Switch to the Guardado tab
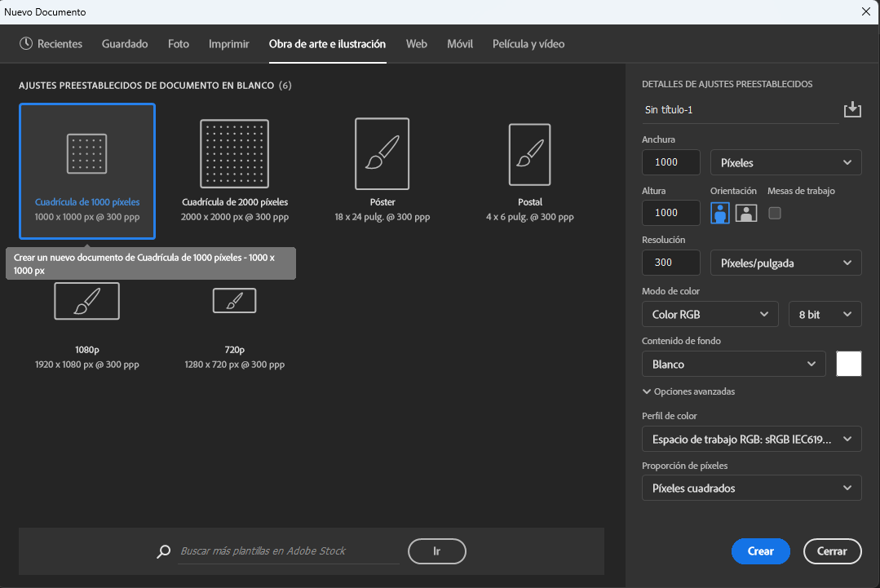The image size is (880, 588). (125, 44)
